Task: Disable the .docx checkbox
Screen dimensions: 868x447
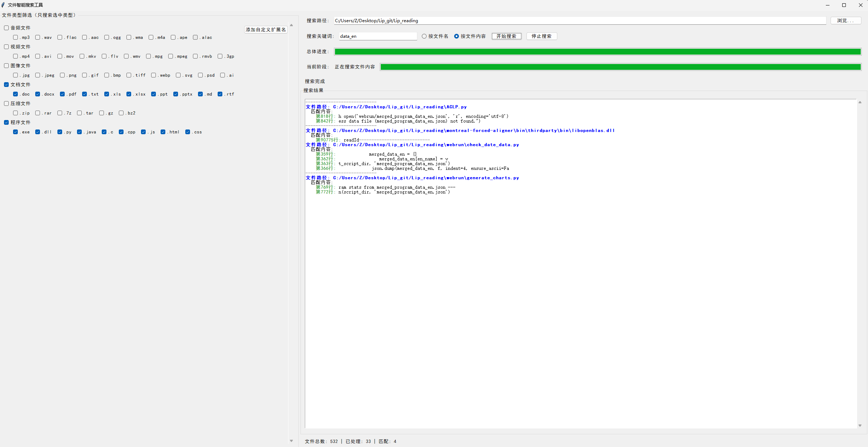Action: pyautogui.click(x=37, y=94)
